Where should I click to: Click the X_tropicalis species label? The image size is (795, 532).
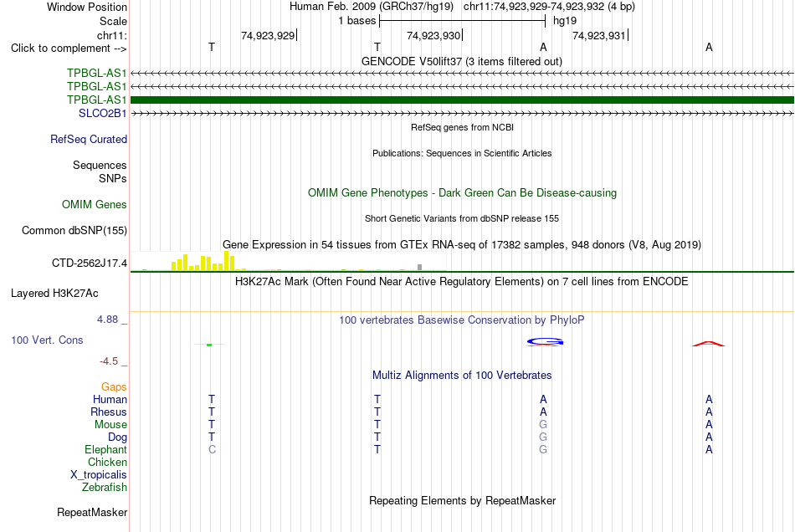99,475
